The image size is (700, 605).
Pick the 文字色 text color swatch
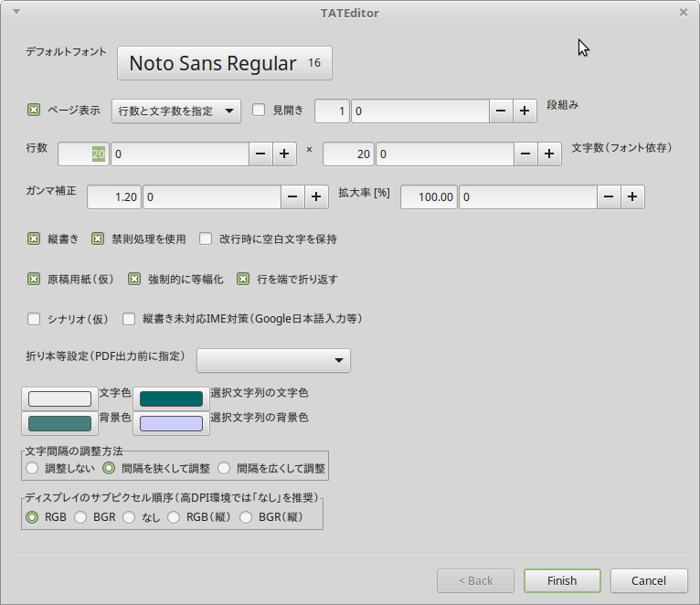click(59, 398)
